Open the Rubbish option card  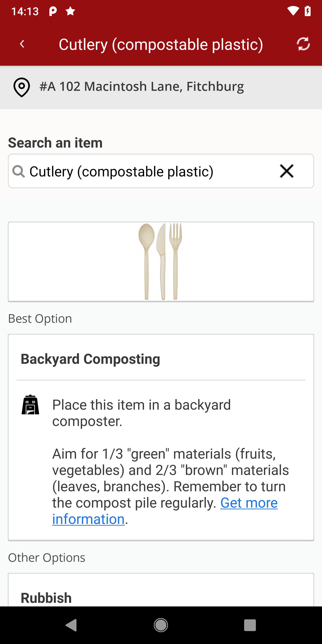tap(161, 590)
